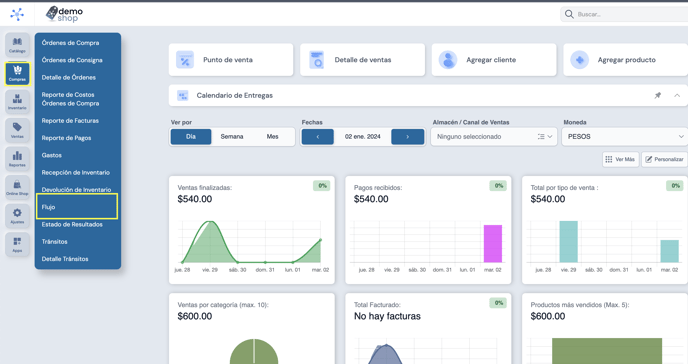The width and height of the screenshot is (688, 364).
Task: Click the Personalizar button
Action: 664,160
